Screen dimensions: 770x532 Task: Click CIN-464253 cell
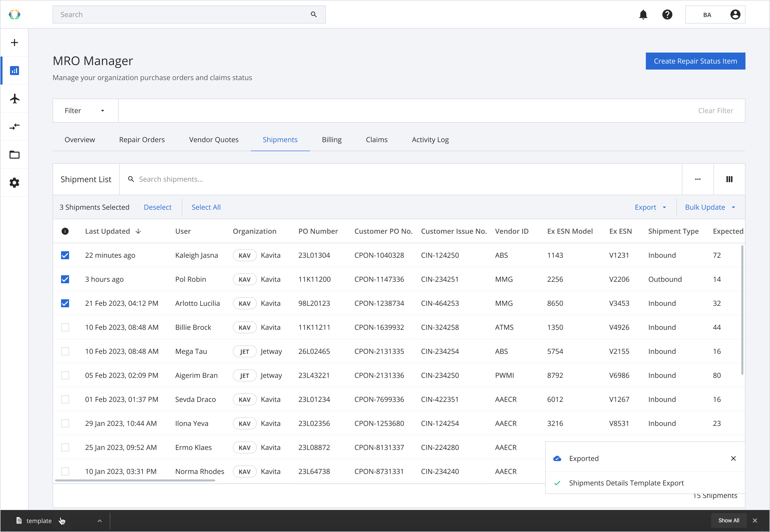[x=440, y=303]
